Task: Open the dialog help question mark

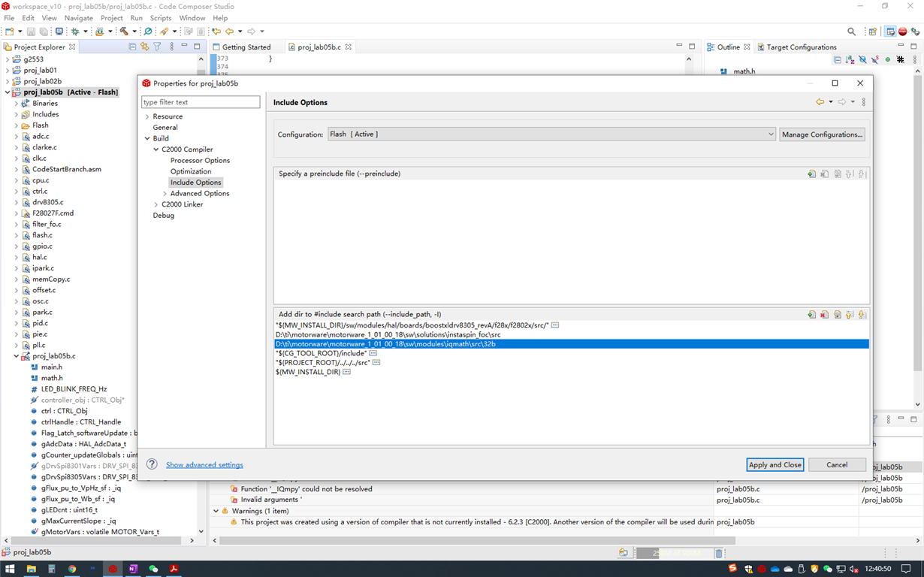Action: (152, 464)
